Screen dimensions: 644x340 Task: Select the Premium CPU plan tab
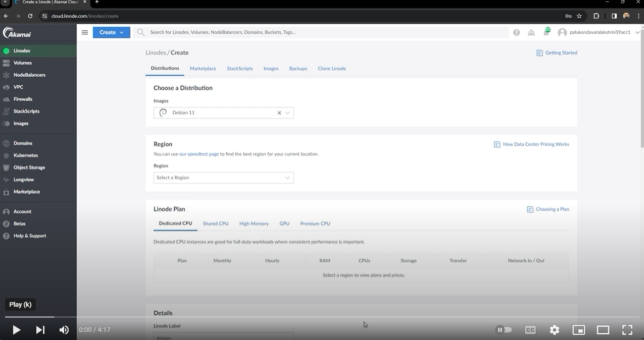coord(315,223)
